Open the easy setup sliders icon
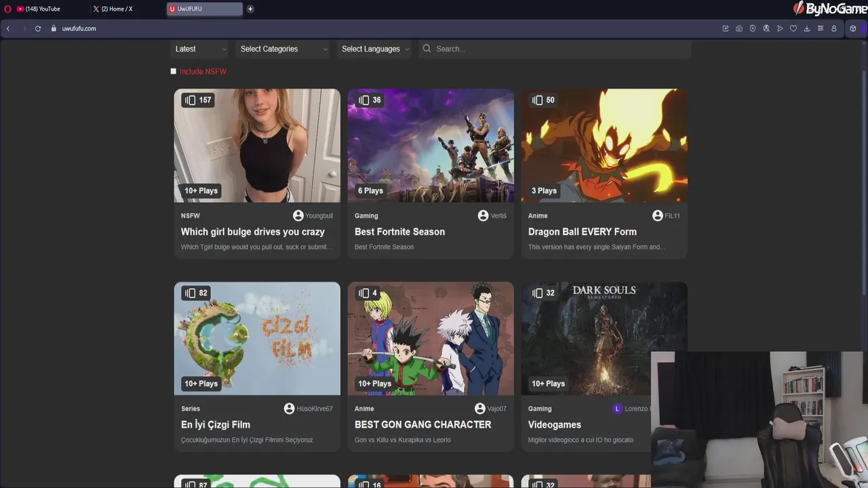This screenshot has width=868, height=488. pos(821,28)
